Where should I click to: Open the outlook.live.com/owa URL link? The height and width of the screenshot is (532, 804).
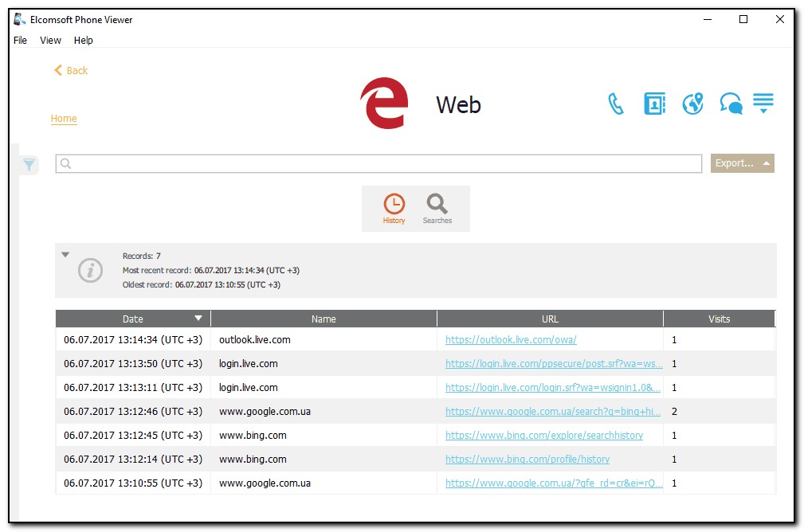510,340
